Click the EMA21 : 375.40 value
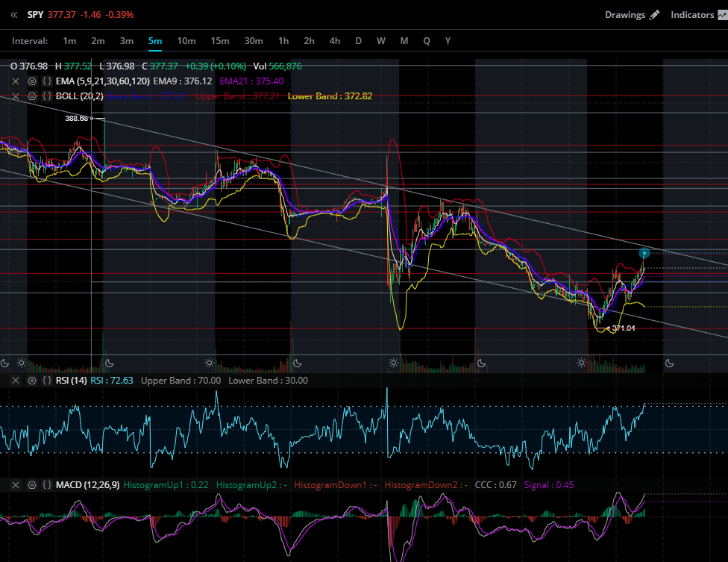 click(251, 81)
